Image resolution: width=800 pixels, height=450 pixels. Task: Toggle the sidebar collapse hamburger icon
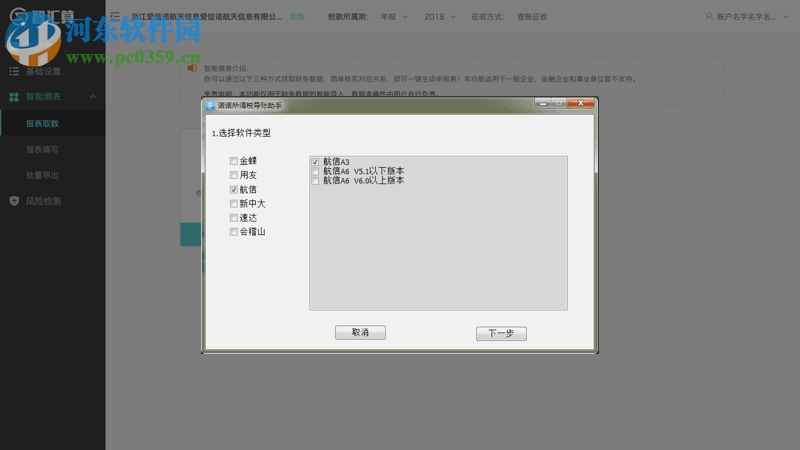(x=115, y=16)
